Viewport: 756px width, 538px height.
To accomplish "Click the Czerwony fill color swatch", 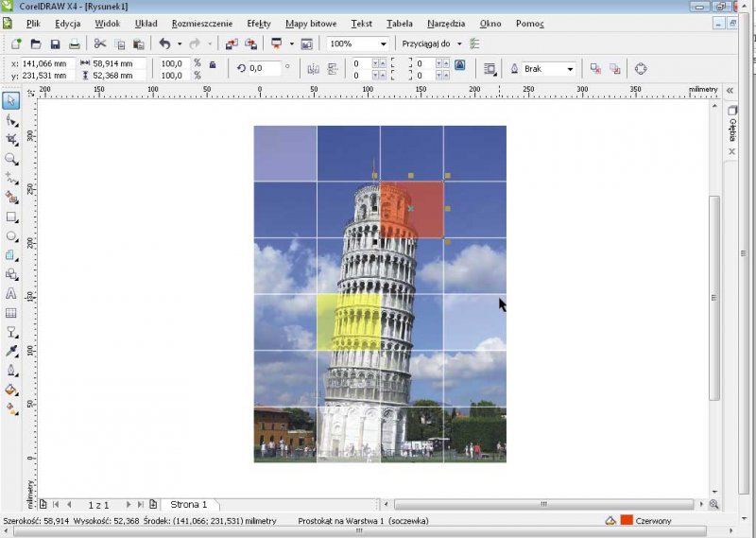I will tap(626, 520).
